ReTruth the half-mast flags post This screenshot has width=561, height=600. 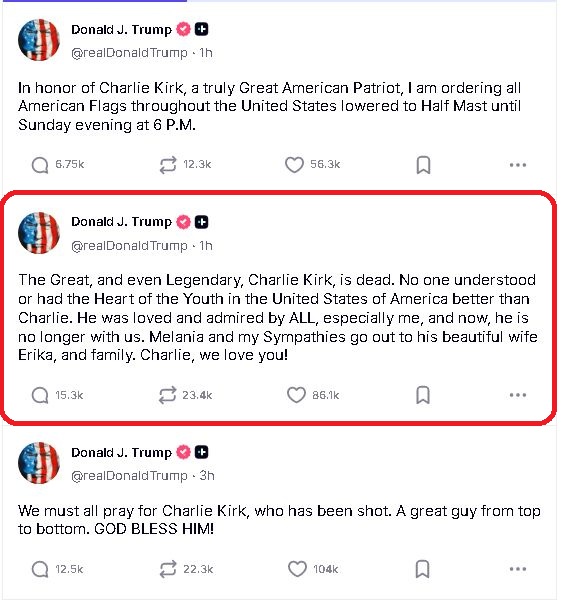(168, 165)
